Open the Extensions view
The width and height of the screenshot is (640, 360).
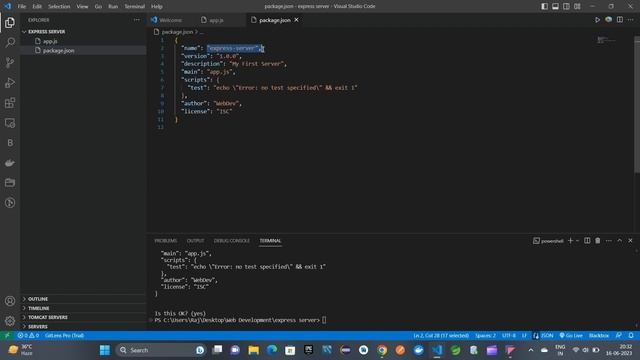[x=10, y=102]
